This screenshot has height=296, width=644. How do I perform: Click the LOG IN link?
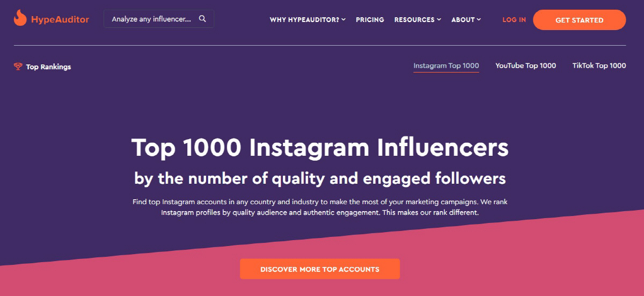pos(514,20)
